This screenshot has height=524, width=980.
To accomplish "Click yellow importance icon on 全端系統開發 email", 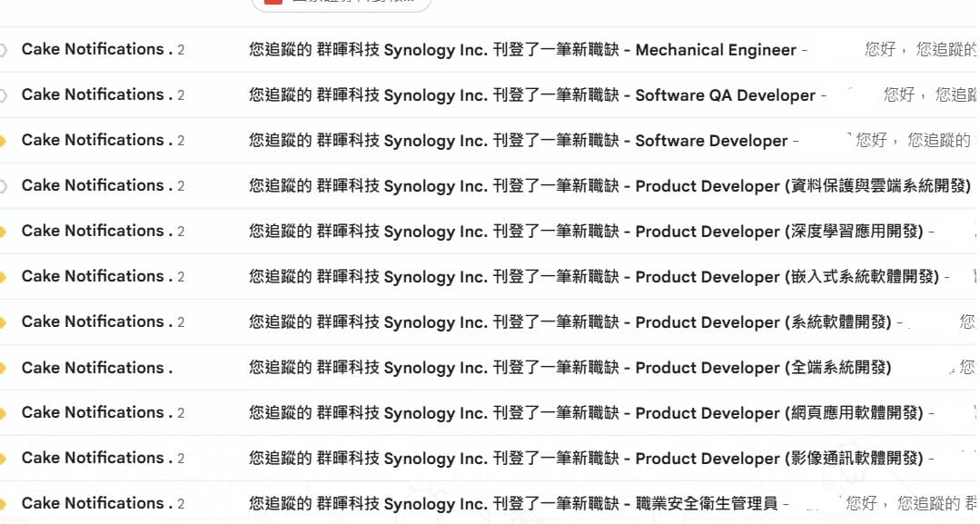I will click(3, 368).
